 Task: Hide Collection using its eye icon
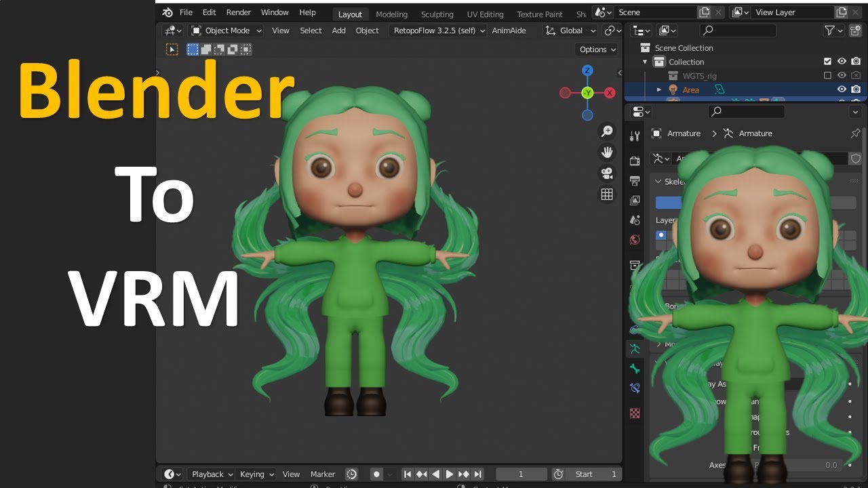tap(842, 62)
